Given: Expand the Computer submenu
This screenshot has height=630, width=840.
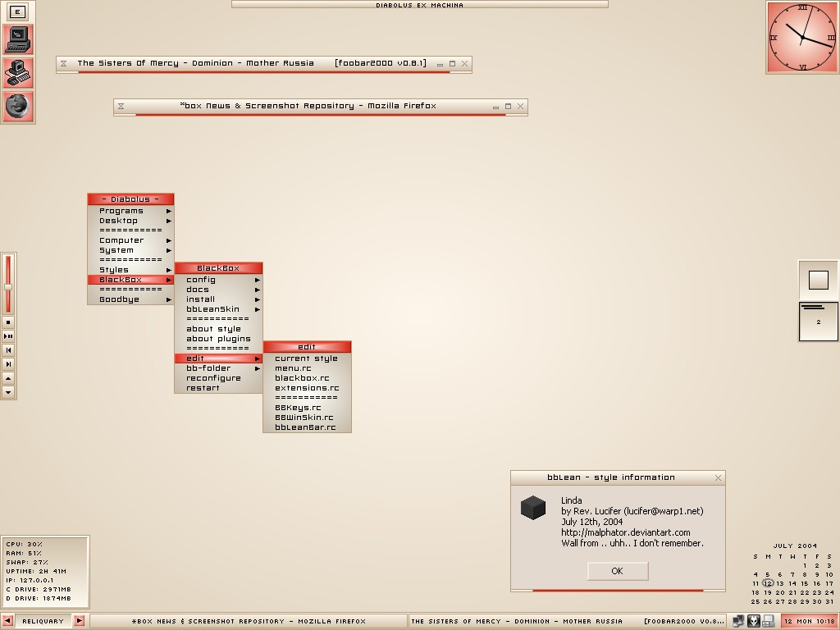Looking at the screenshot, I should 130,240.
